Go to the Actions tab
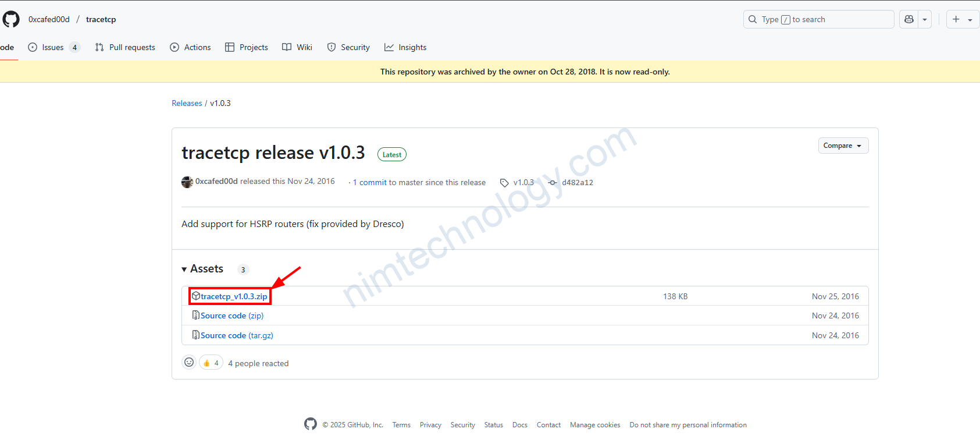The image size is (980, 436). pyautogui.click(x=191, y=47)
